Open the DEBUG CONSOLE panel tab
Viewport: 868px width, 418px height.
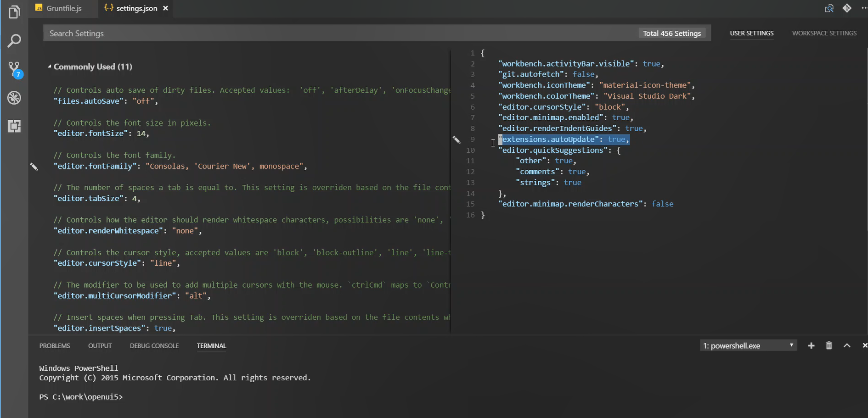click(x=154, y=346)
